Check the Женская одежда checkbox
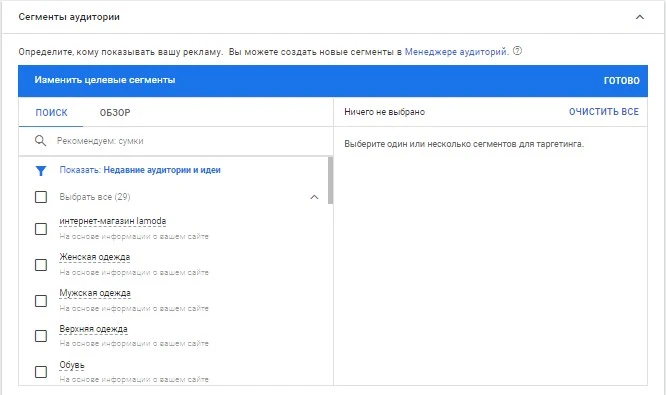Viewport: 666px width, 395px height. [41, 265]
